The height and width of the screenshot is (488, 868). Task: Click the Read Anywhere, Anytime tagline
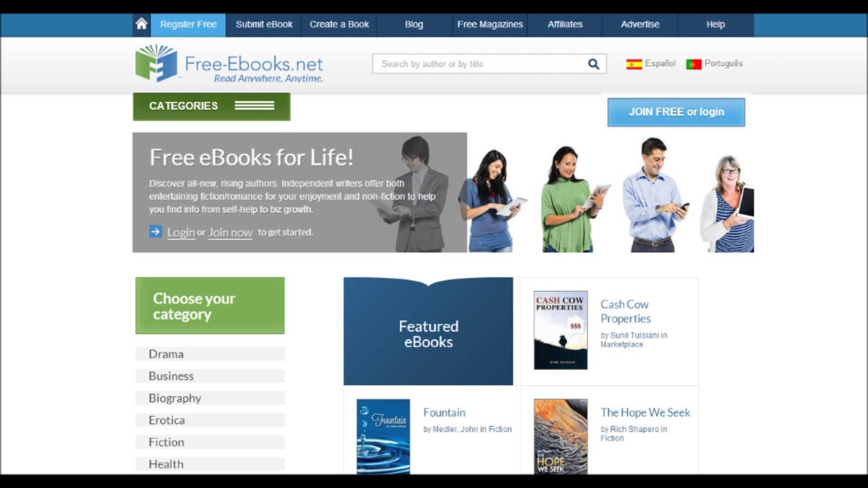[269, 79]
